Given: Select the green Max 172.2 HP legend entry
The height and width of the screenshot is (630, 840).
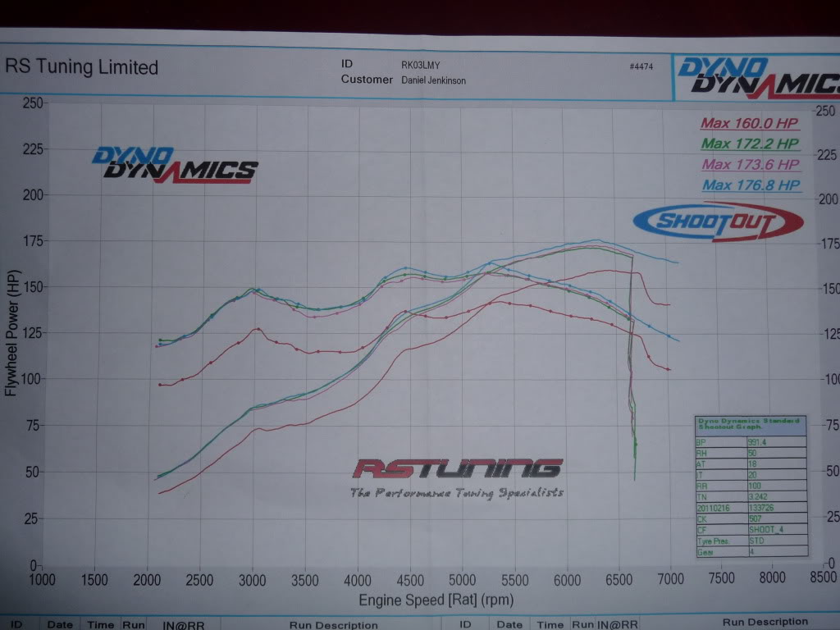Looking at the screenshot, I should [x=750, y=144].
